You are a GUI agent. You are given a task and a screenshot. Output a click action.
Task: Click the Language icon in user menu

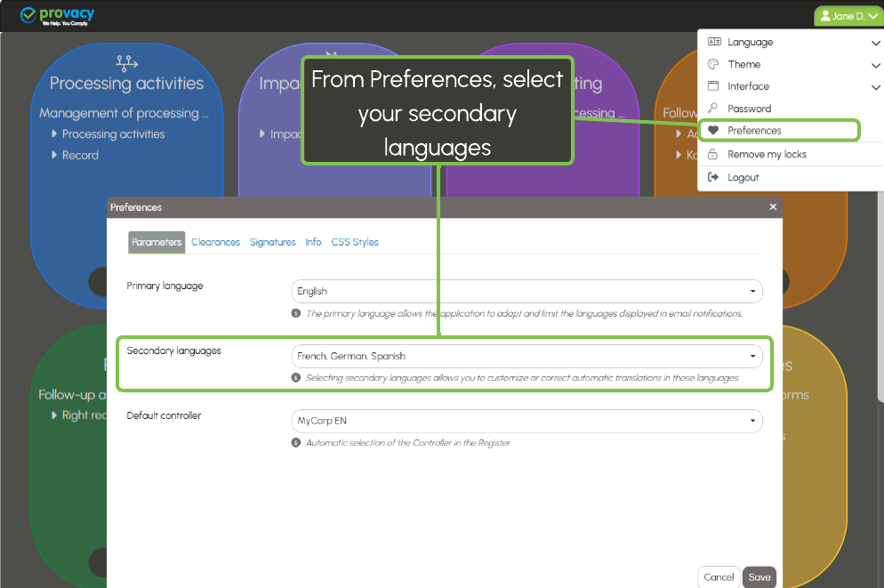coord(712,42)
